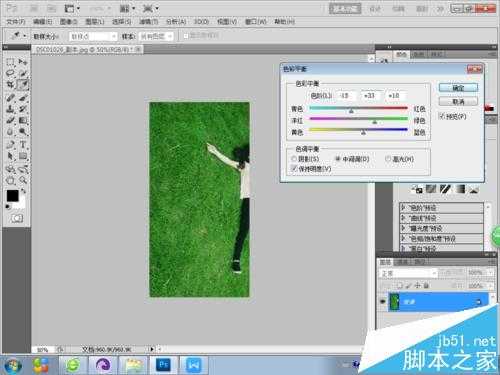This screenshot has width=500, height=375.
Task: Open the 取样大小 sample size dropdown
Action: click(93, 36)
